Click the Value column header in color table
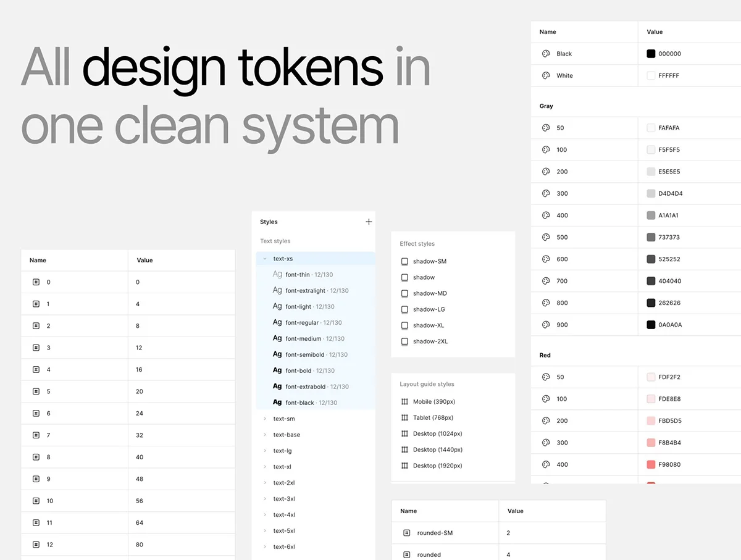741x560 pixels. 655,32
